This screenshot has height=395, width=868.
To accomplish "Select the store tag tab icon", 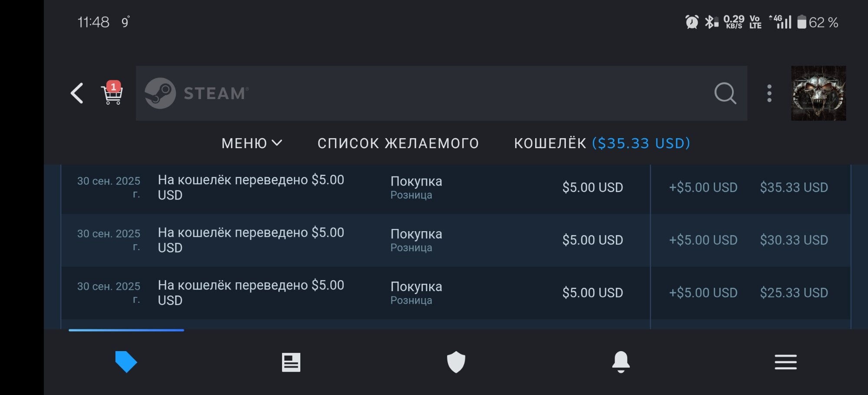I will pyautogui.click(x=126, y=362).
